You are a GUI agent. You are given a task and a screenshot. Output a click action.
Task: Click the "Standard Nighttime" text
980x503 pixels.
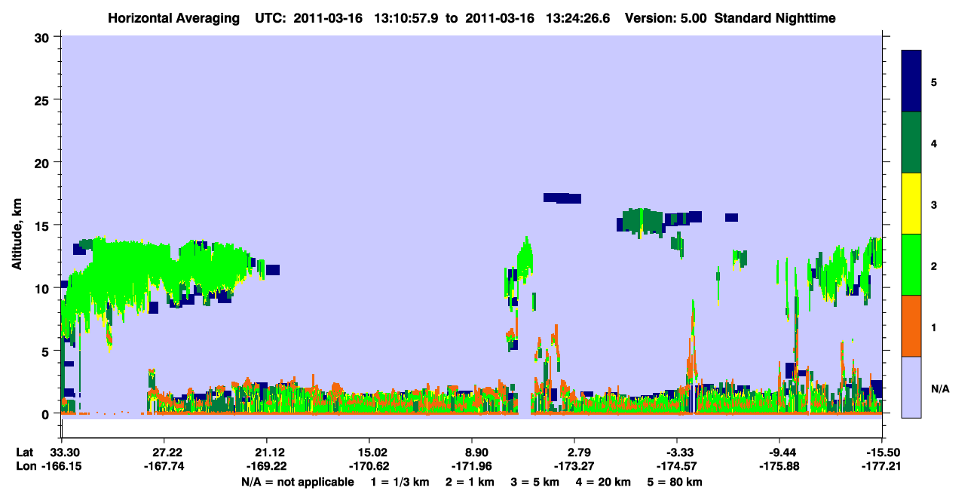(774, 17)
